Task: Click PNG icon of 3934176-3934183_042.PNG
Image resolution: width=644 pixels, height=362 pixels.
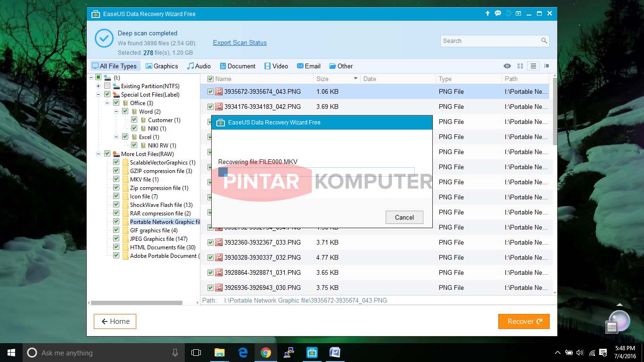Action: coord(219,107)
